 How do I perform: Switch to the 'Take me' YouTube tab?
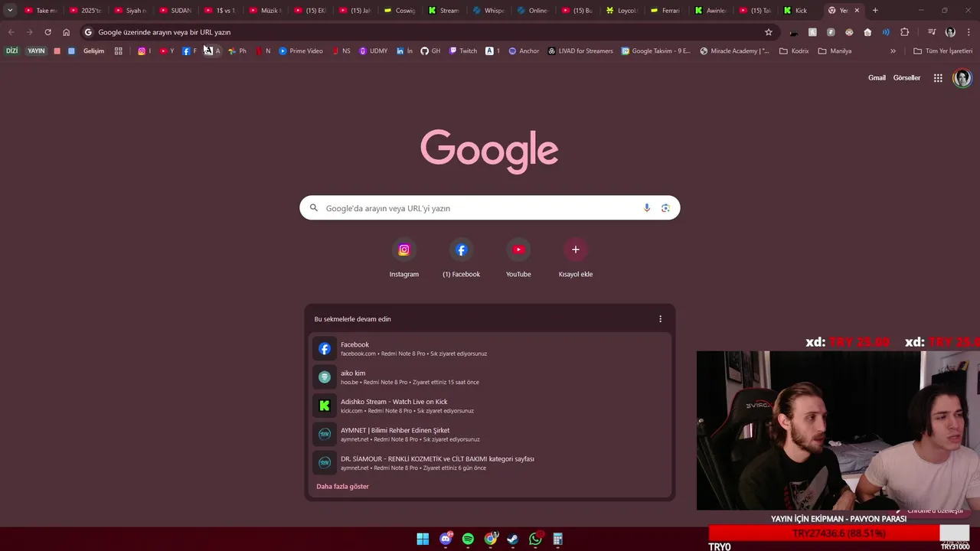pyautogui.click(x=41, y=11)
